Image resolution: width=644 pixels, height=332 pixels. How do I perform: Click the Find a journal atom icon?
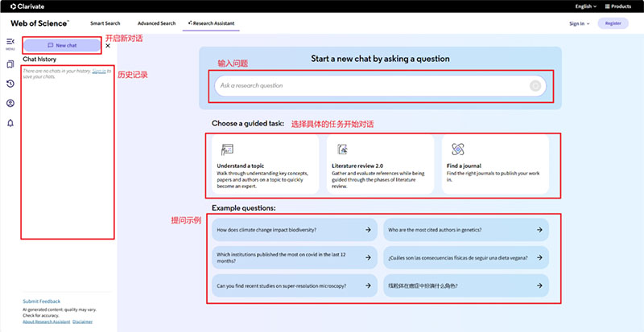pos(457,150)
